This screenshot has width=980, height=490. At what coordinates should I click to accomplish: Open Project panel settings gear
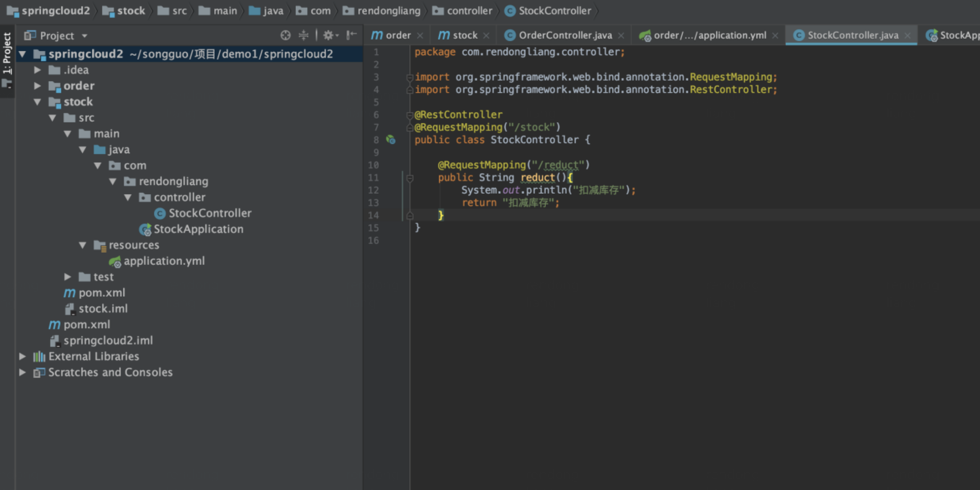[330, 35]
